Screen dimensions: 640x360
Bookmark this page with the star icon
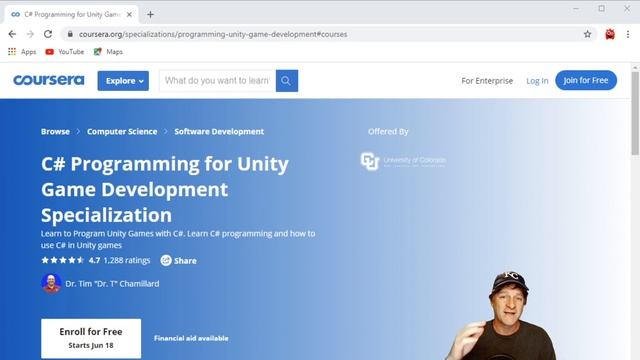587,34
